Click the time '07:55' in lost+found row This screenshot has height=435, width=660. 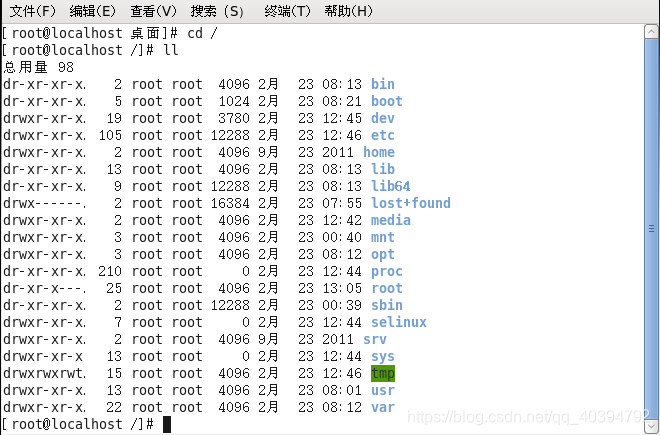342,203
